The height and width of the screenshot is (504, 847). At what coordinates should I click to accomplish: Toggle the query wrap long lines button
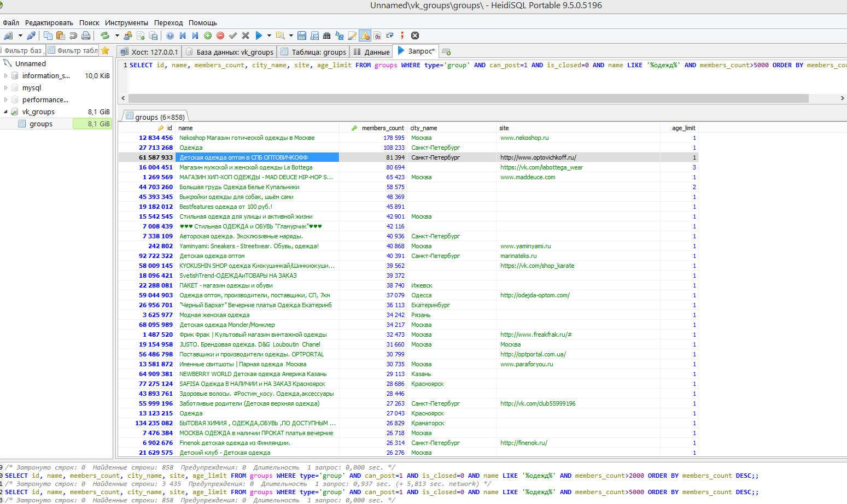(390, 36)
